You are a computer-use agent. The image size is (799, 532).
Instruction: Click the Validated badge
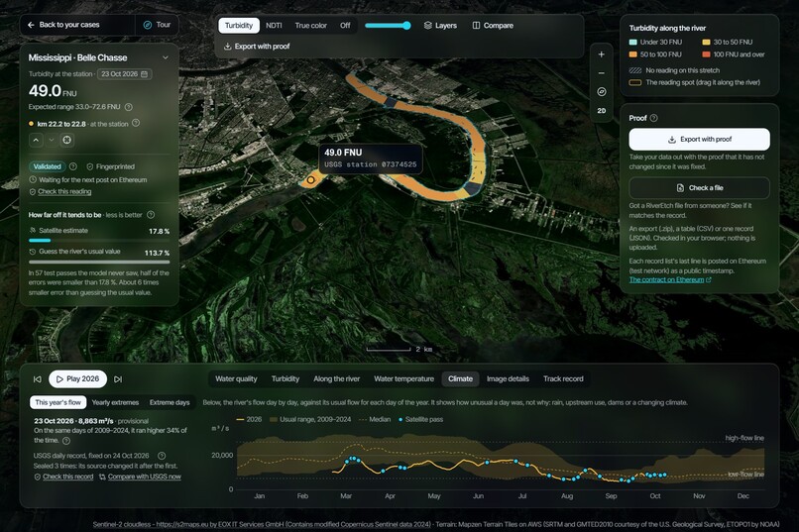point(47,166)
